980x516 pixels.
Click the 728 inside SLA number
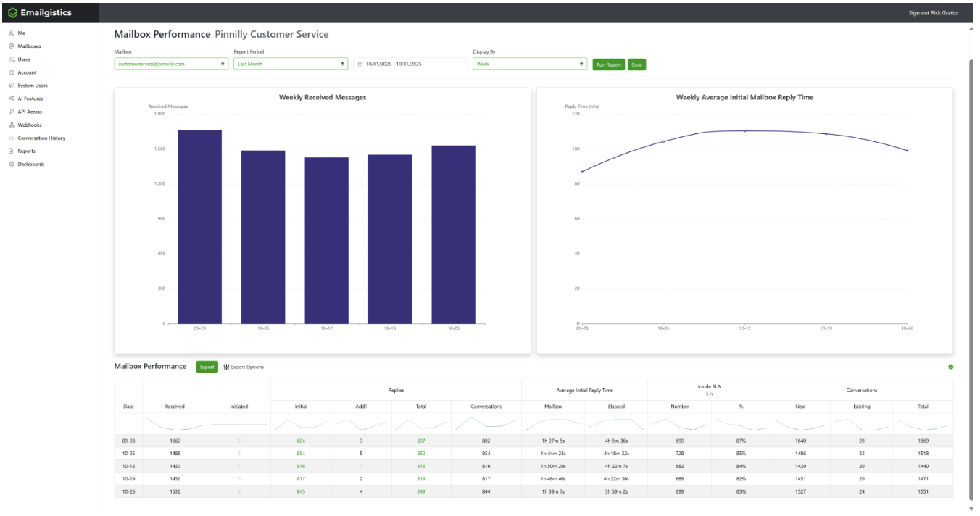680,454
